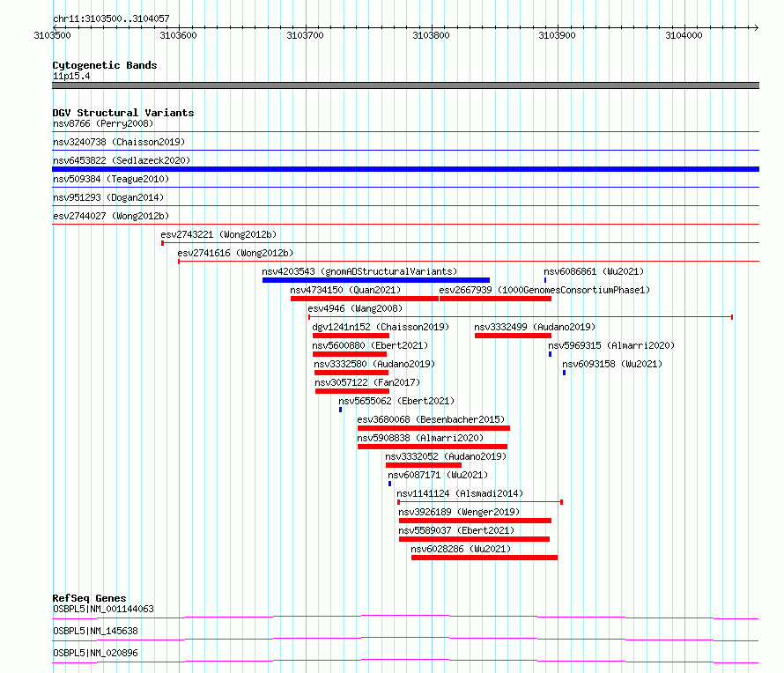Click the 11p15.4 cytogenetic band bar
This screenshot has width=784, height=673.
click(x=405, y=85)
